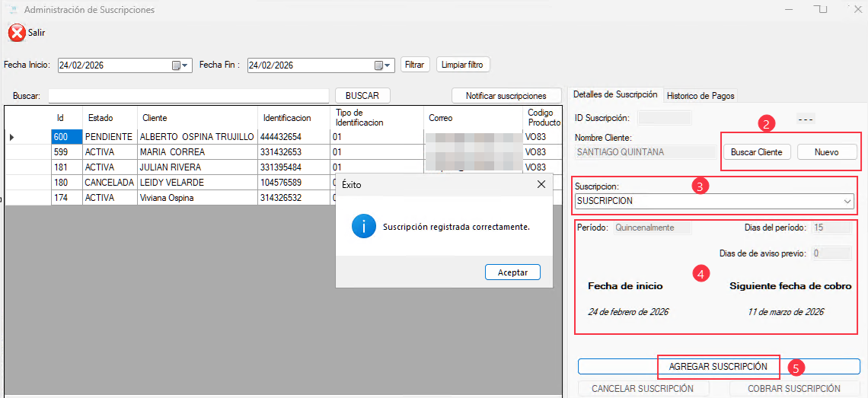Image resolution: width=868 pixels, height=398 pixels.
Task: Click the blue info icon in dialog
Action: pyautogui.click(x=362, y=226)
